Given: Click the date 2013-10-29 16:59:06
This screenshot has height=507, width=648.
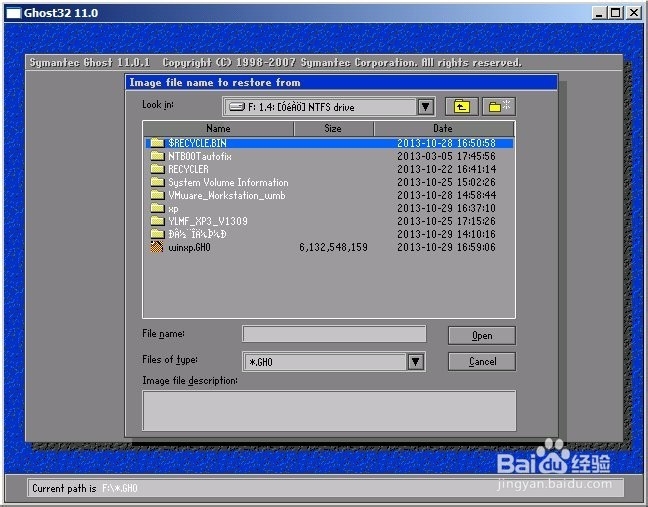Looking at the screenshot, I should (446, 247).
